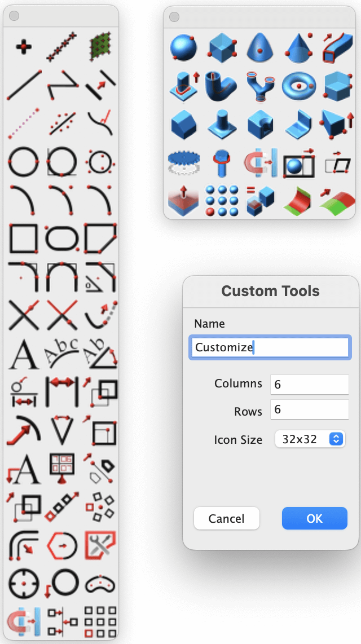Viewport: 361px width, 644px height.
Task: Pick the single Line tool
Action: point(23,85)
